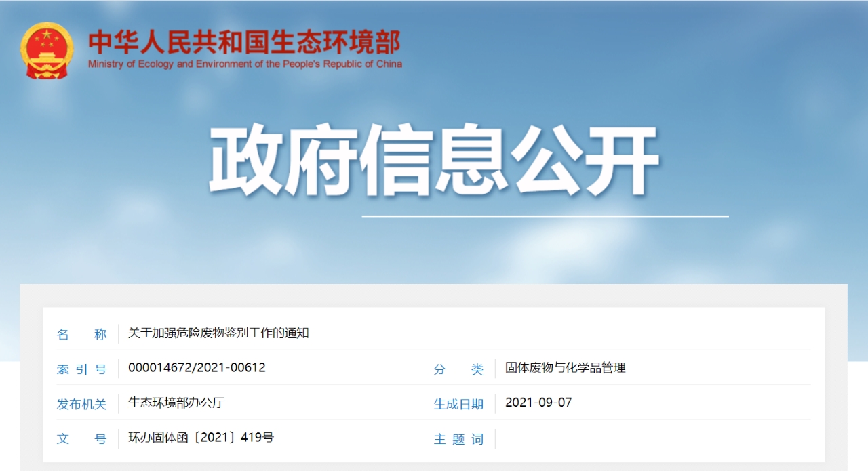Viewport: 868px width, 471px height.
Task: Click the Ministry of Ecology and Environment English subtitle
Action: click(x=245, y=64)
